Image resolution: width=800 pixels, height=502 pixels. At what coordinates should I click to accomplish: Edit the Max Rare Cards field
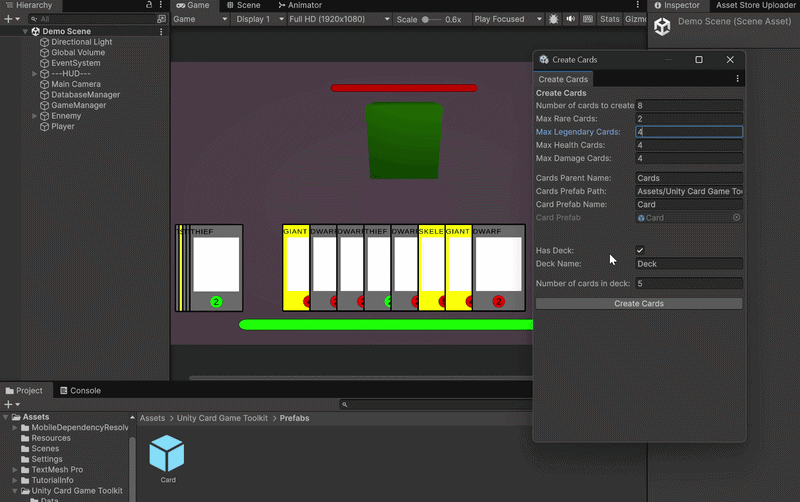pos(689,119)
